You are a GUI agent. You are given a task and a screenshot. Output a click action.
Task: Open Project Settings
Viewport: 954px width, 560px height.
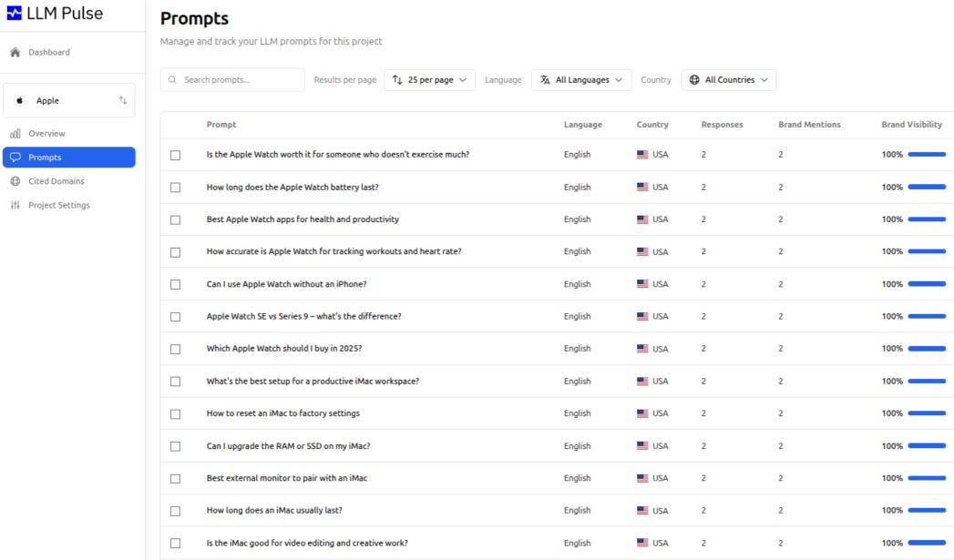[68, 205]
